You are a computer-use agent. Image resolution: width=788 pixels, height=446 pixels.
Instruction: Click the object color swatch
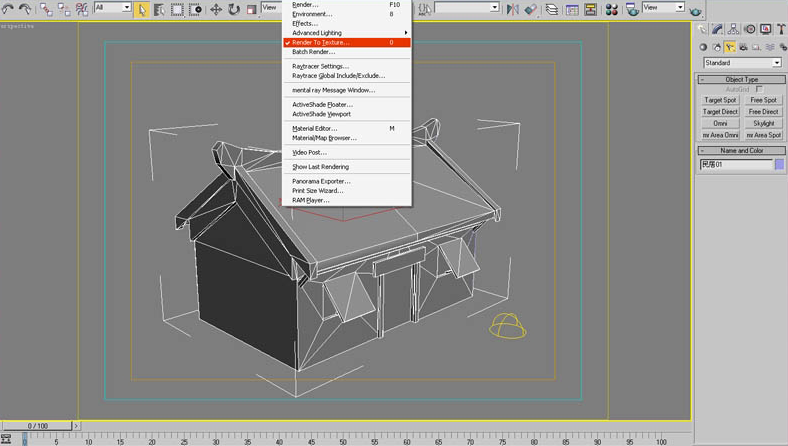pos(779,163)
